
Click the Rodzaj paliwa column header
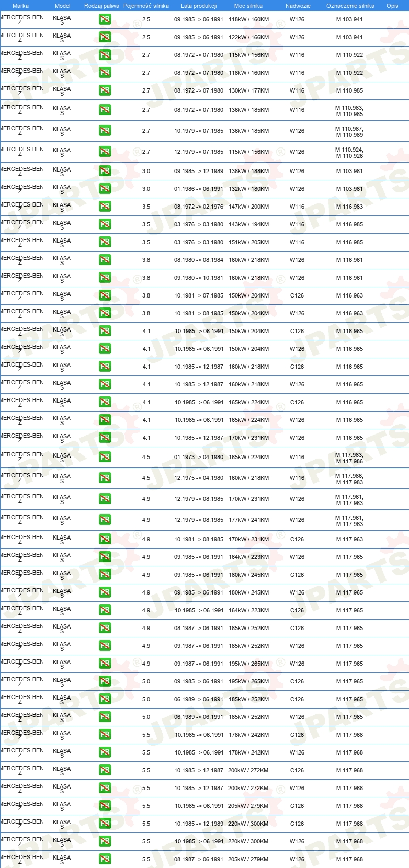pos(101,6)
